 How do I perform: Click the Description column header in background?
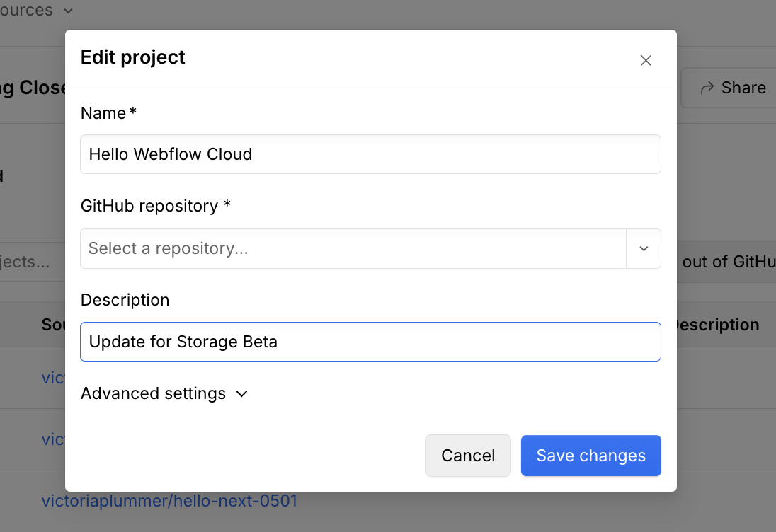pyautogui.click(x=718, y=325)
